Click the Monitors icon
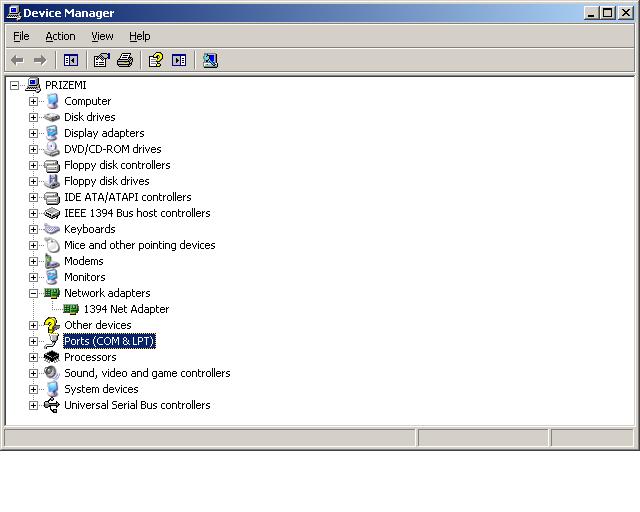640x512 pixels. pos(52,277)
